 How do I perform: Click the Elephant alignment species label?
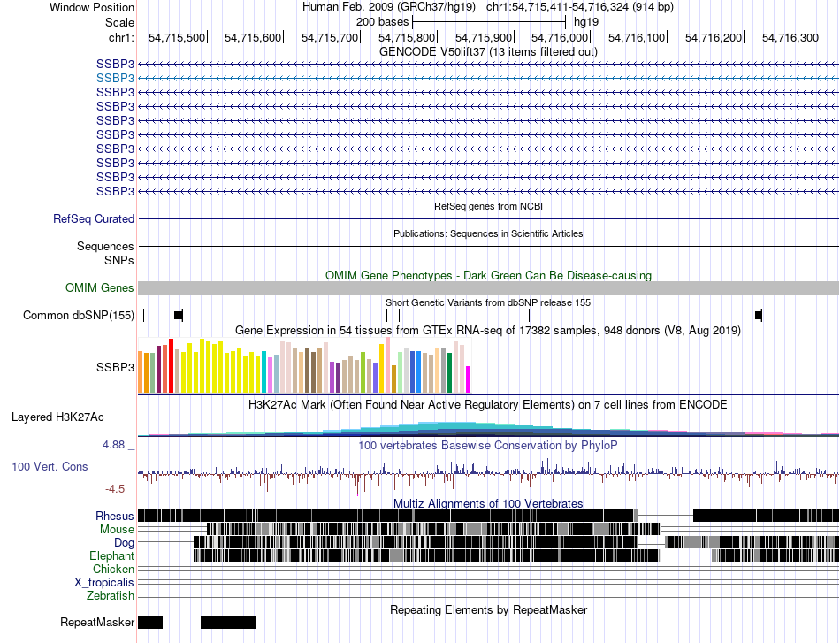(111, 556)
